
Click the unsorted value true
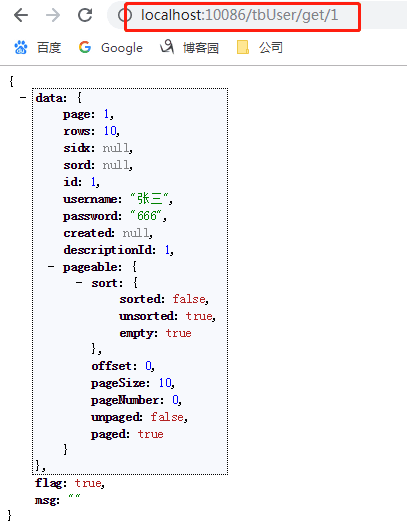199,316
